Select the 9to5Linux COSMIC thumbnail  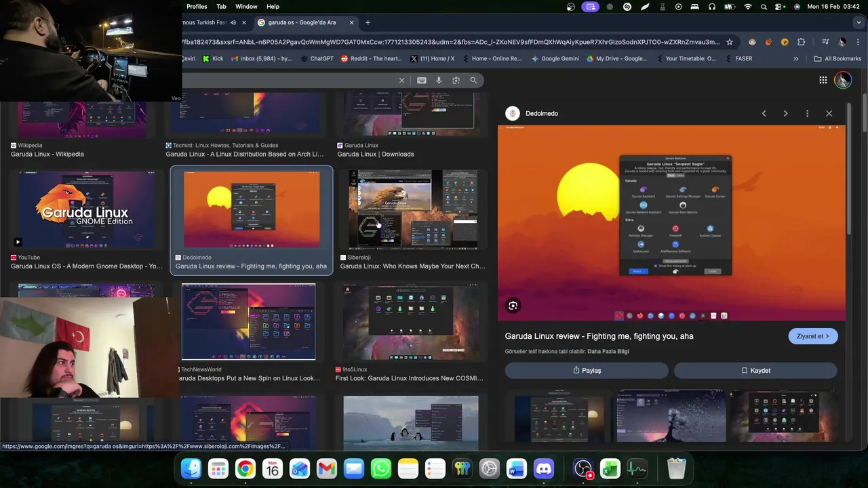(411, 321)
